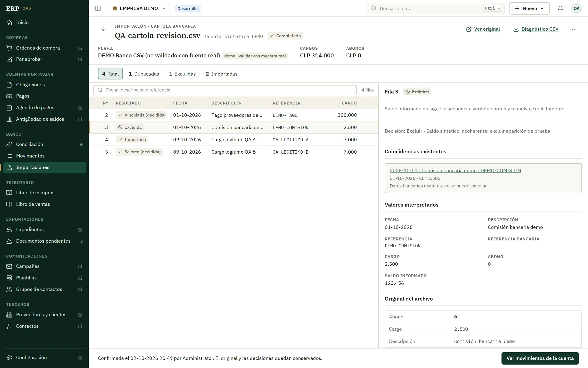588x368 pixels.
Task: Click the Desarrollo environment badge
Action: coord(187,9)
